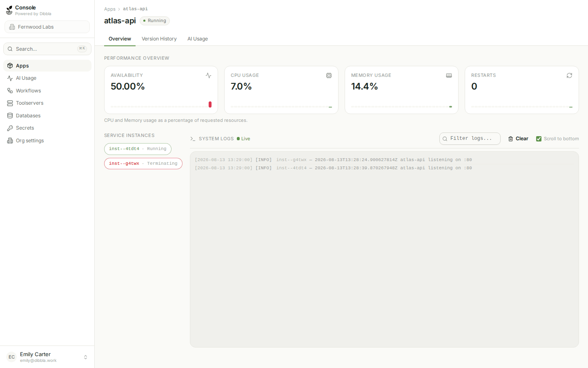Click the Secrets key icon

point(10,128)
